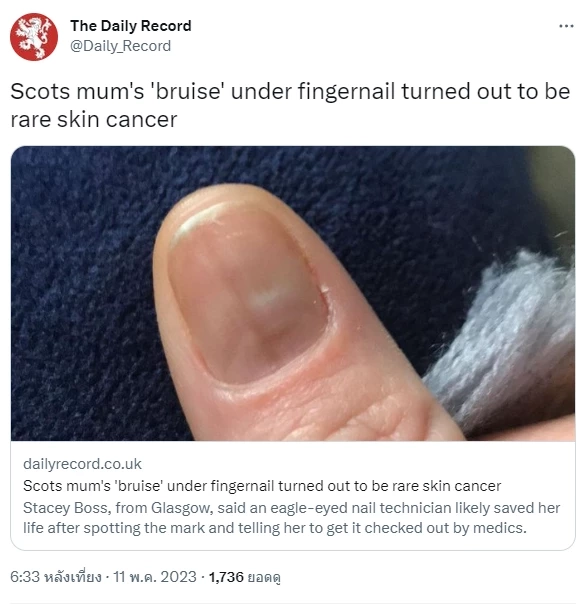Click the date 11 พ.ค. 2023
The height and width of the screenshot is (606, 587).
pyautogui.click(x=155, y=577)
